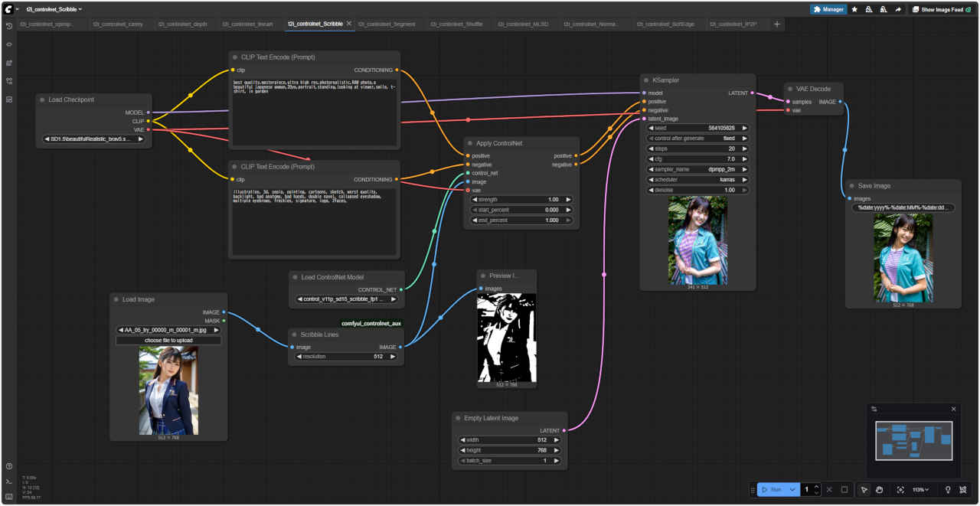Screen dimensions: 980x506
Task: Click the Preview Image scribble thumbnail
Action: 506,338
